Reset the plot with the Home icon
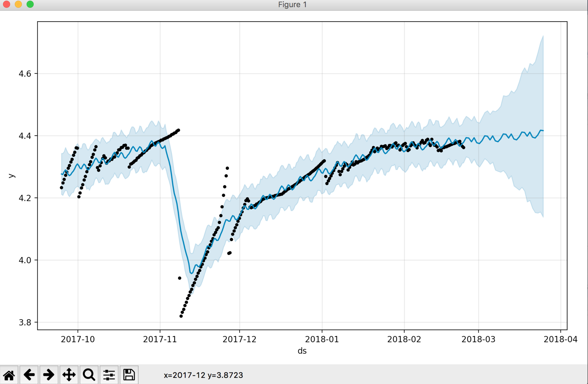Screen dimensions: 588x384 [x=9, y=375]
